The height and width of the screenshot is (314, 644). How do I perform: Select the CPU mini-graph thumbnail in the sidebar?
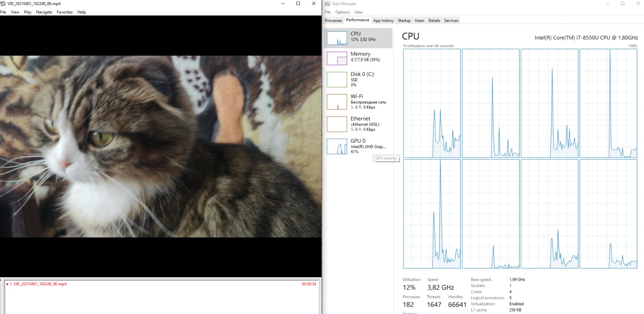coord(337,38)
